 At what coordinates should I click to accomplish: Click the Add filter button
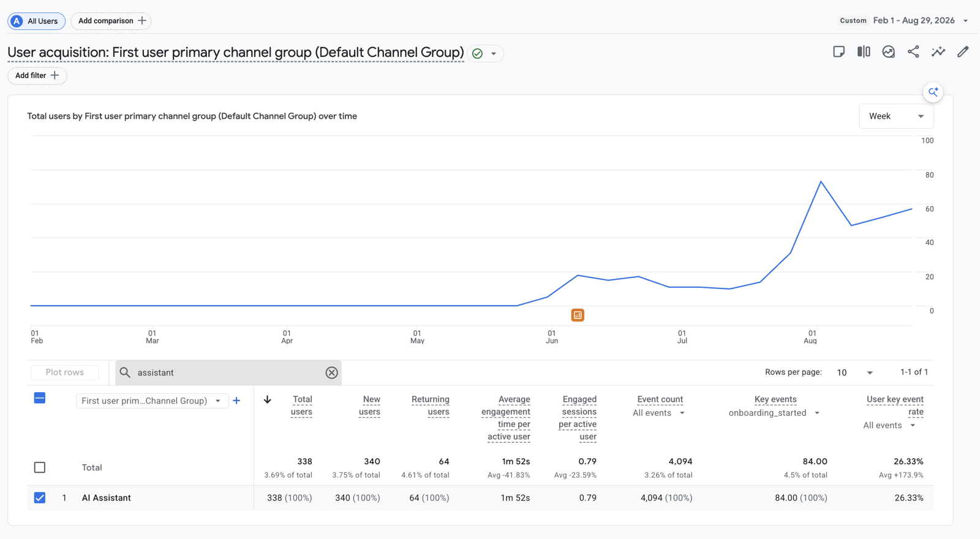click(37, 75)
